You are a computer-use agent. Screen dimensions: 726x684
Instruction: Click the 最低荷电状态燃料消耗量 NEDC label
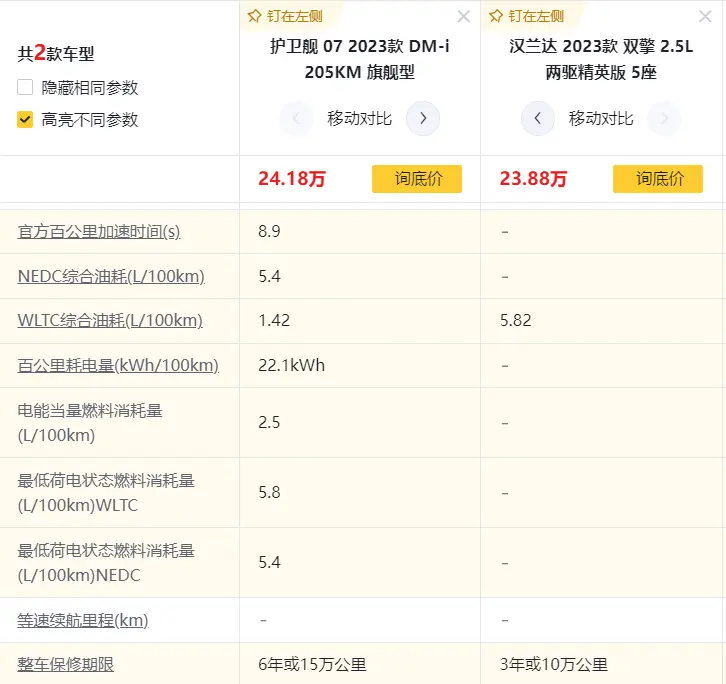pos(106,563)
